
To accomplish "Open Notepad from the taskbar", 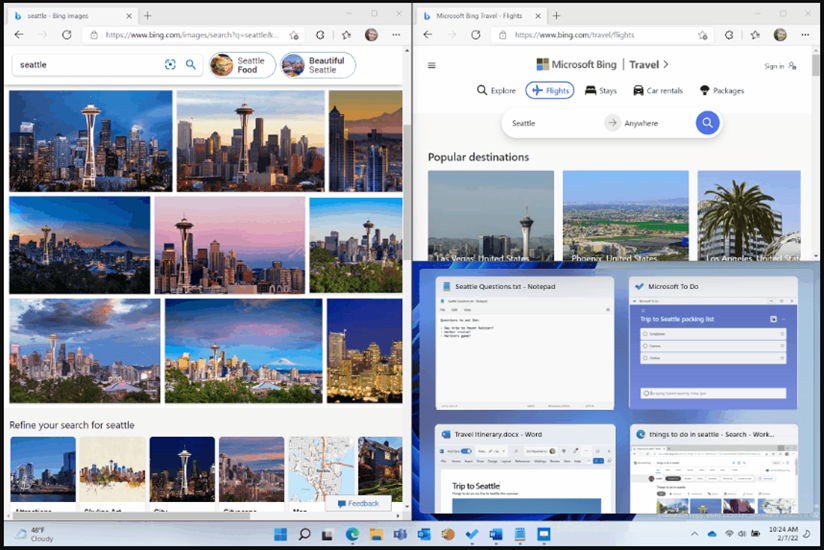I will 520,535.
